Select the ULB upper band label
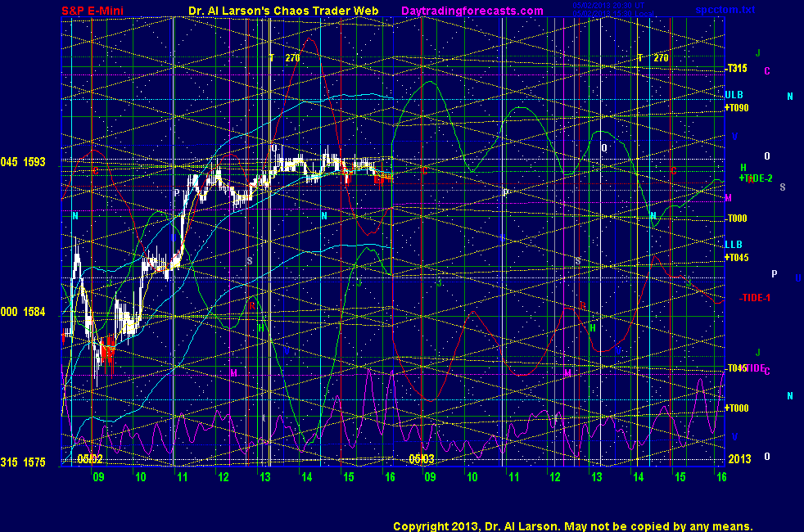Screen dimensions: 804x532 click(733, 95)
